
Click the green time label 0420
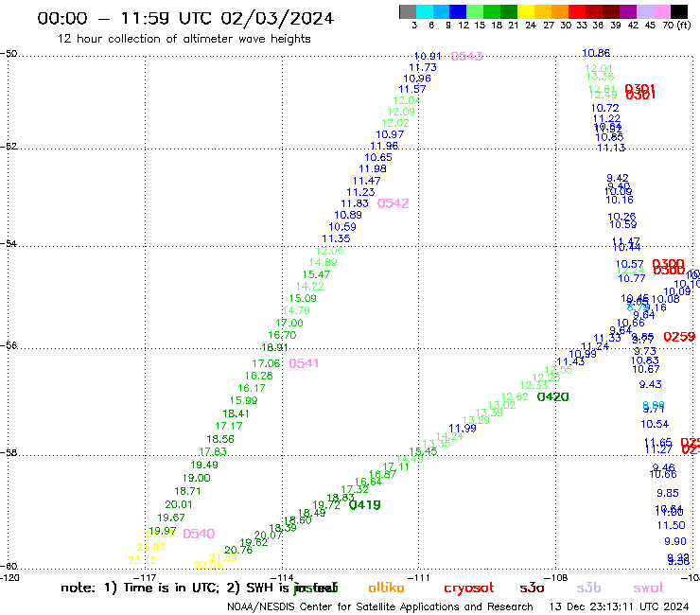point(552,396)
